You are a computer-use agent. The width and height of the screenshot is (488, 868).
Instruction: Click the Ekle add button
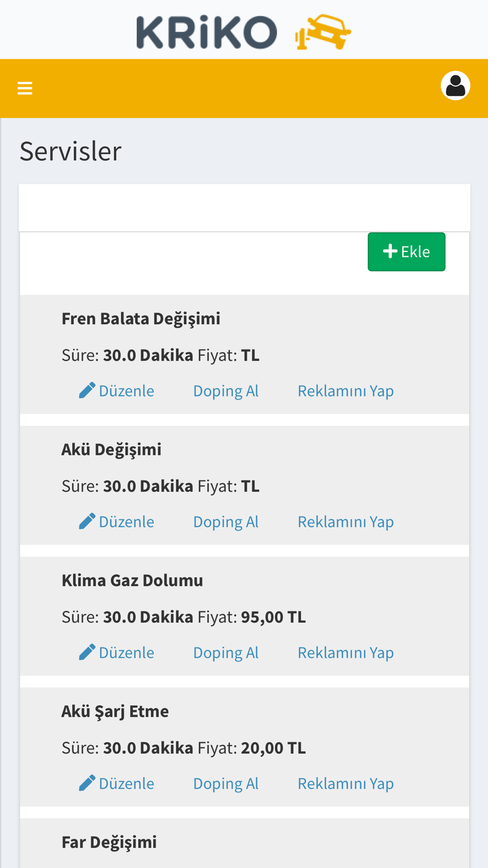(407, 252)
